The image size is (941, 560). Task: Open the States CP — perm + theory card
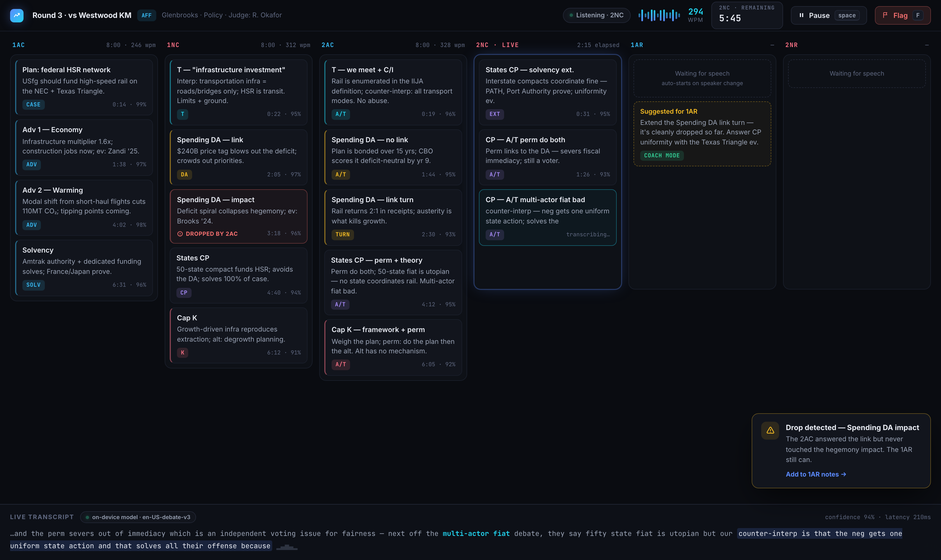[x=393, y=282]
